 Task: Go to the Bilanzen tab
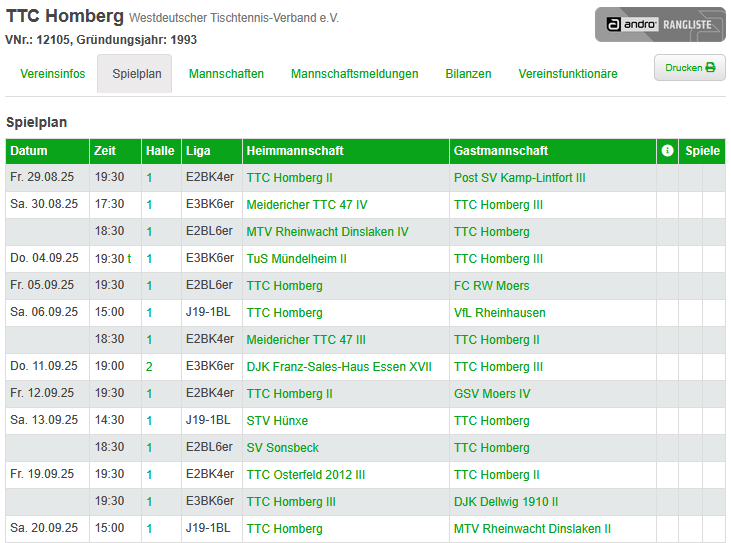468,74
